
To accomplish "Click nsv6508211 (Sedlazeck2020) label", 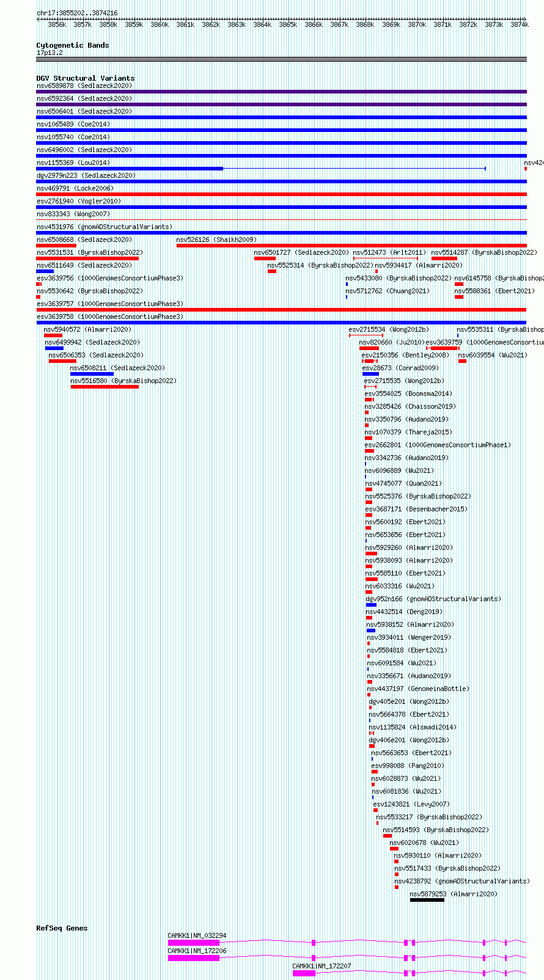I will [x=117, y=368].
